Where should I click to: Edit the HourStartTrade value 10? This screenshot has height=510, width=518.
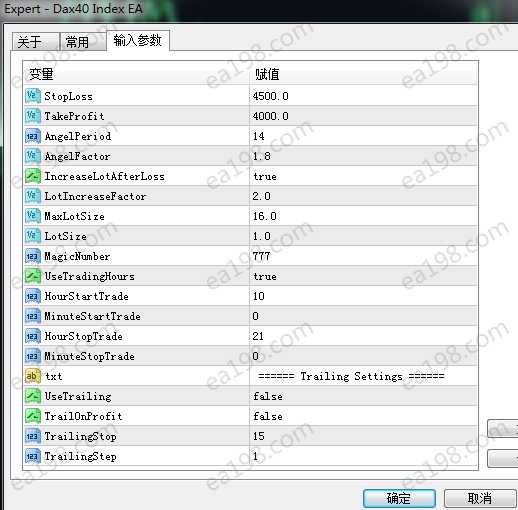(364, 296)
